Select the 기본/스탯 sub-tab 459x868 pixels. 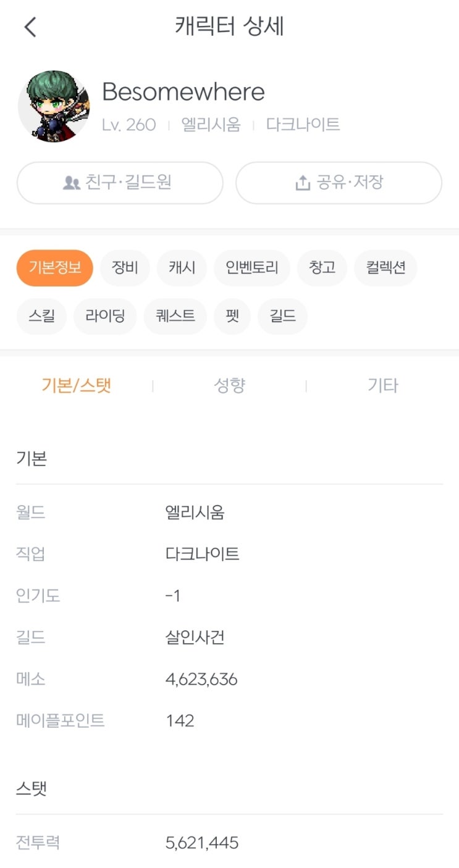[x=76, y=386]
